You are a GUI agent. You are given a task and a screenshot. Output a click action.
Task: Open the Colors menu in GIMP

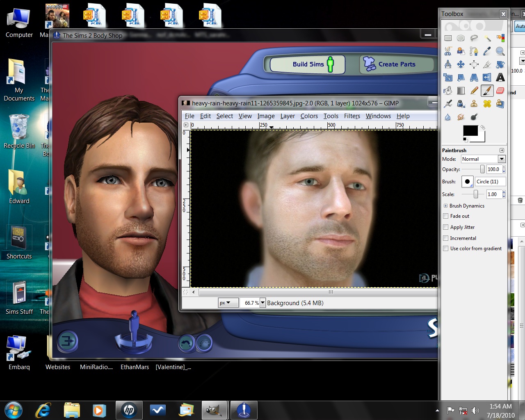(309, 116)
